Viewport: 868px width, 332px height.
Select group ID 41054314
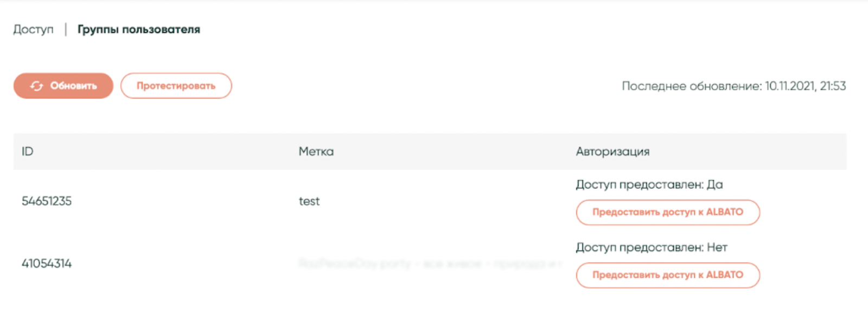pyautogui.click(x=47, y=264)
